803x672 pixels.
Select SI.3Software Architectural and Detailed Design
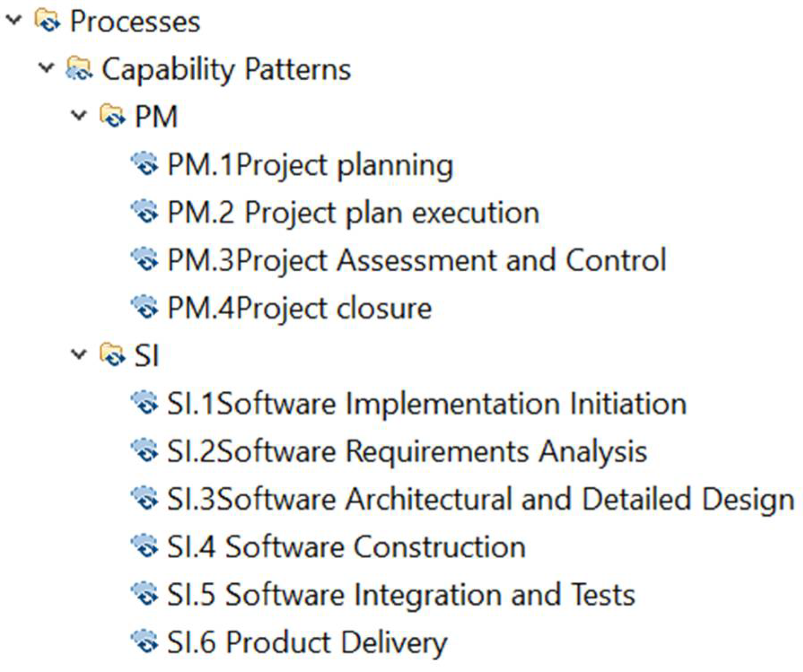pos(480,499)
